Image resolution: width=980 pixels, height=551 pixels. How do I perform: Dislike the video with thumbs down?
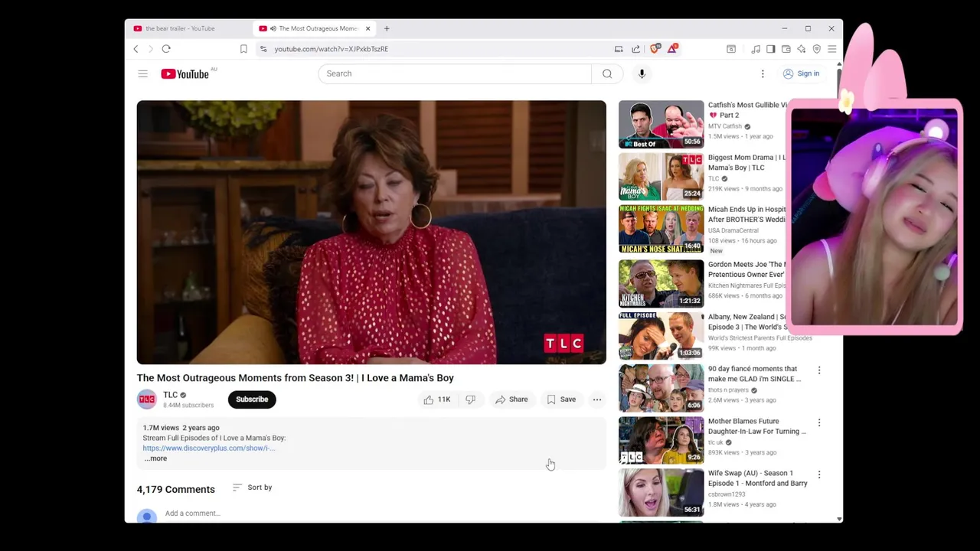470,399
